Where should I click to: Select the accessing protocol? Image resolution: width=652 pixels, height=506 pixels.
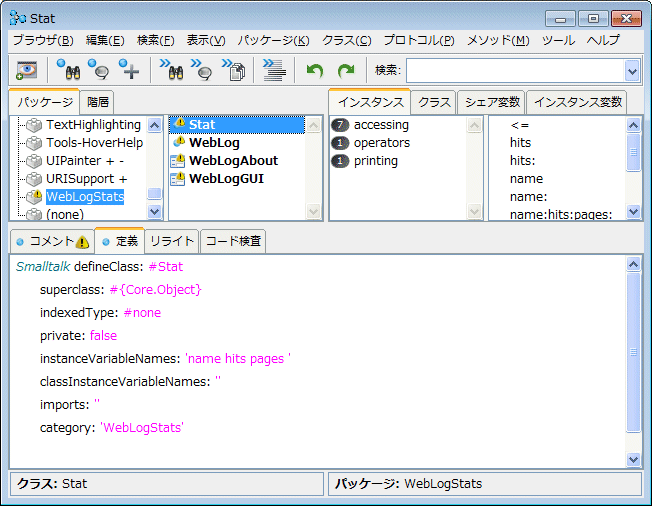[x=381, y=125]
